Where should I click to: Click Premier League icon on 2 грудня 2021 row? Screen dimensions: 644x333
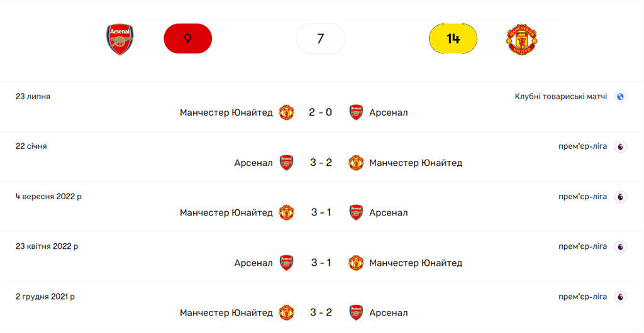620,297
